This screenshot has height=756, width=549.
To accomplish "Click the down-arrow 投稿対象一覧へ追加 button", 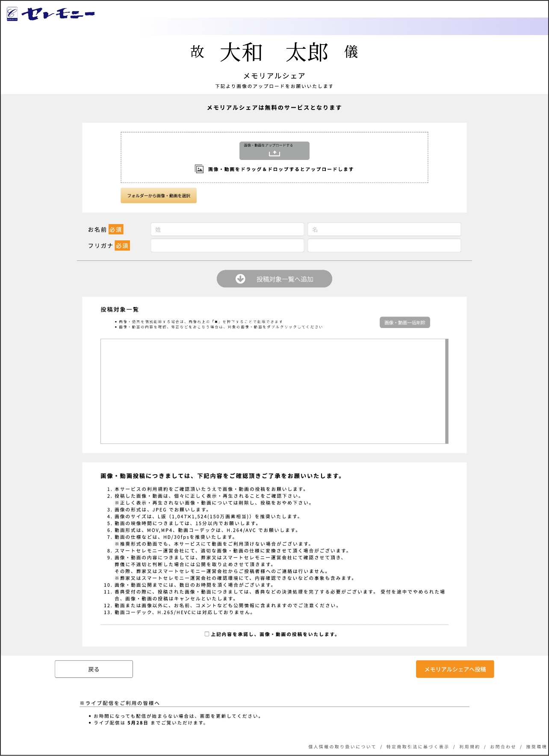I will 274,279.
